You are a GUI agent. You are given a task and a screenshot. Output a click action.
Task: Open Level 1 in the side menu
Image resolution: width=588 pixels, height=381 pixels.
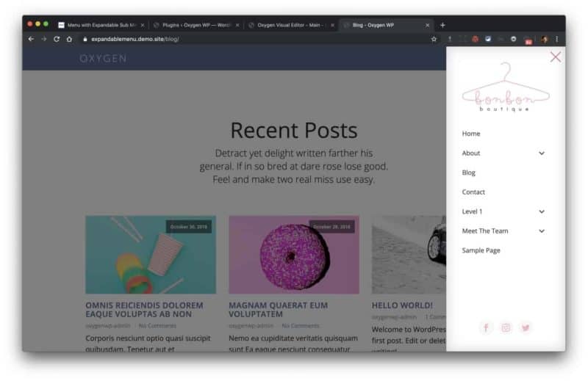coord(472,211)
